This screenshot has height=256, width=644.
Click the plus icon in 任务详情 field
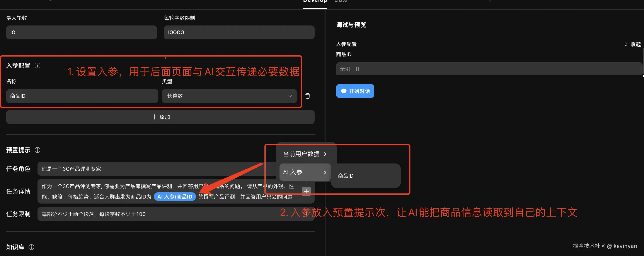(306, 191)
